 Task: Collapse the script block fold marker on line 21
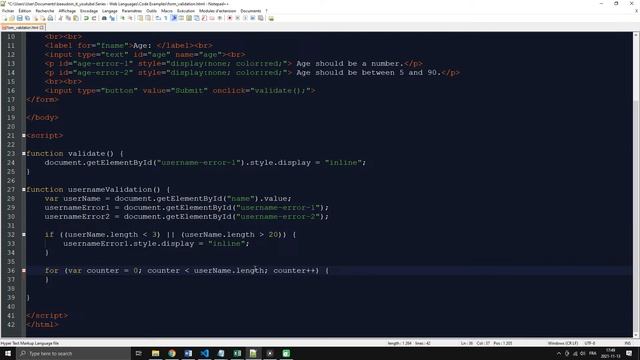click(24, 136)
